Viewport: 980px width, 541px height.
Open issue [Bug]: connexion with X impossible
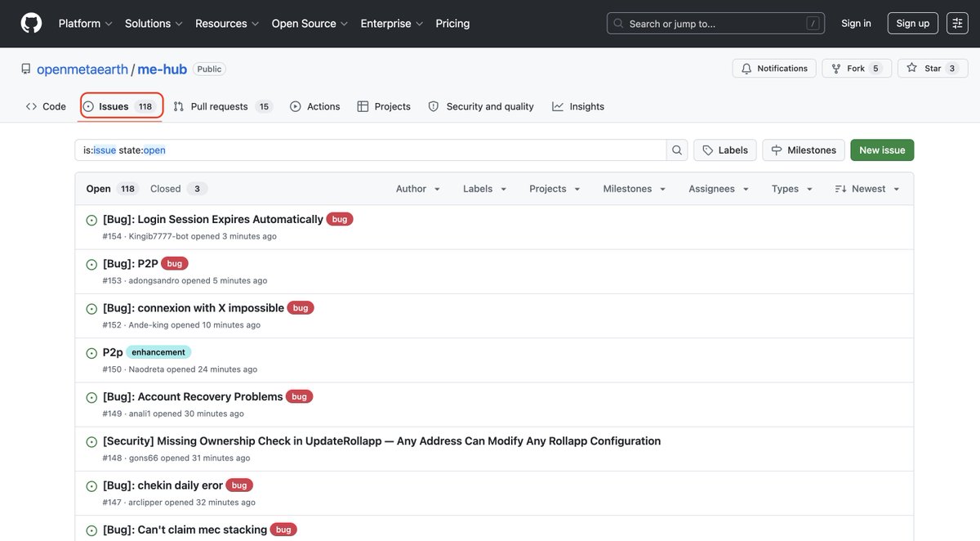pos(194,308)
